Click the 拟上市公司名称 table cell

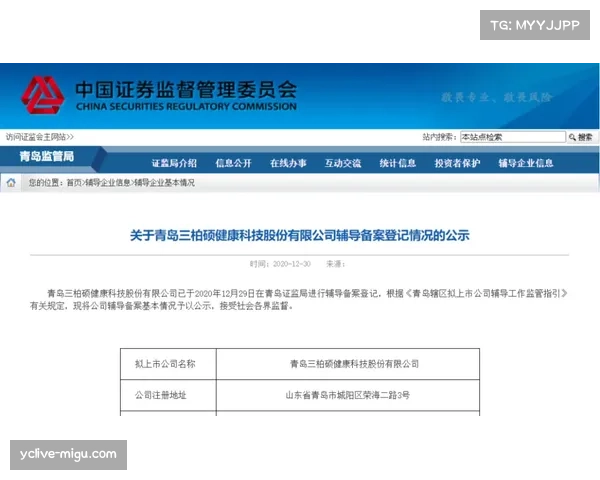[168, 364]
